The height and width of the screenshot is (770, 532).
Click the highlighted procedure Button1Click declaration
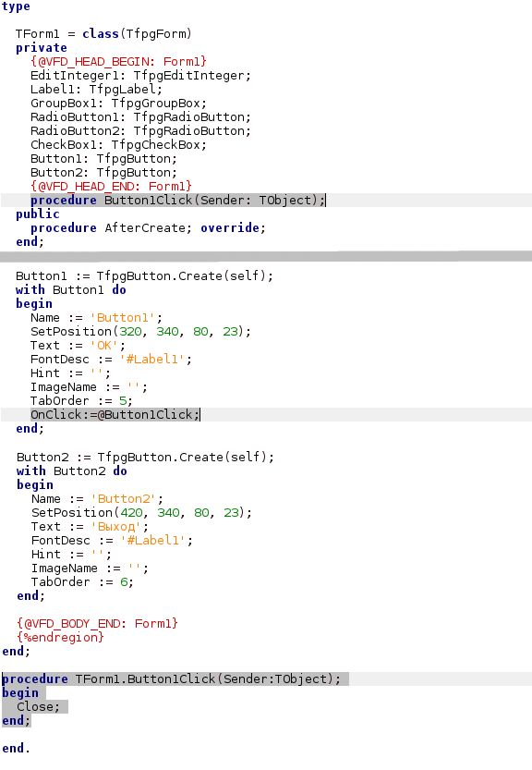(x=177, y=200)
